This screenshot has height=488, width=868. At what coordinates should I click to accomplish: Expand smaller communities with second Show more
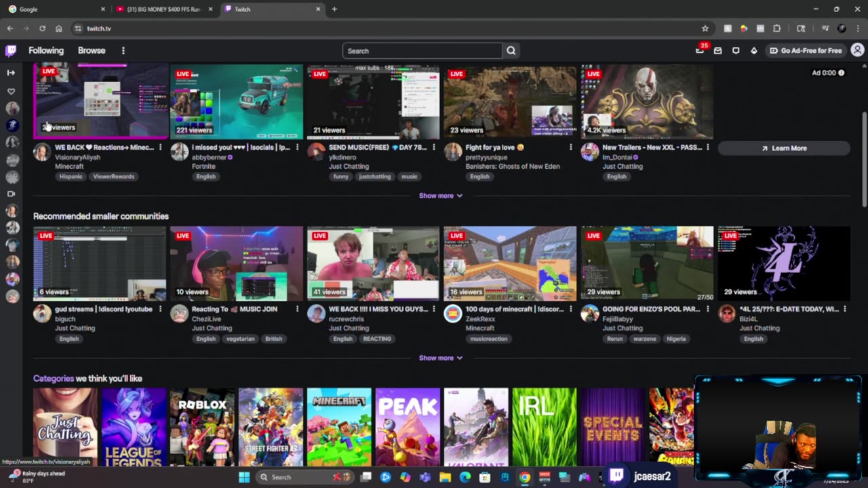[441, 358]
